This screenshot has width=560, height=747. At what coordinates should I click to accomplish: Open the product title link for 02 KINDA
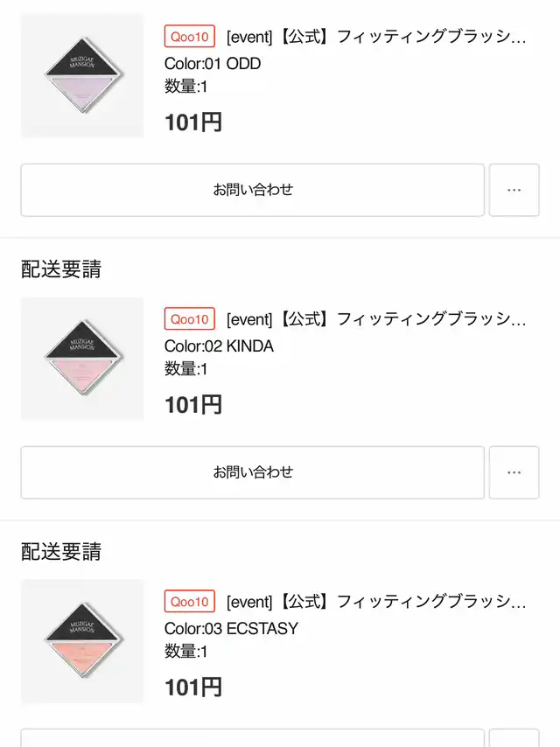376,319
